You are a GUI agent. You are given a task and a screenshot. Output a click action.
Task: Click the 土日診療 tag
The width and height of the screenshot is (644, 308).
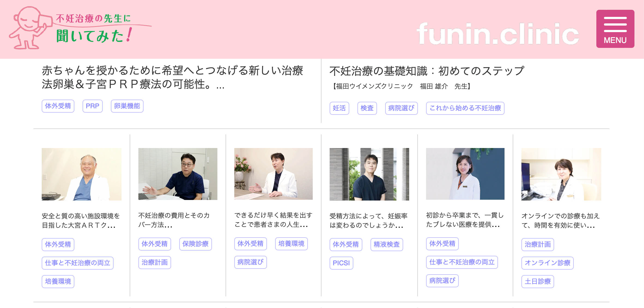point(537,282)
